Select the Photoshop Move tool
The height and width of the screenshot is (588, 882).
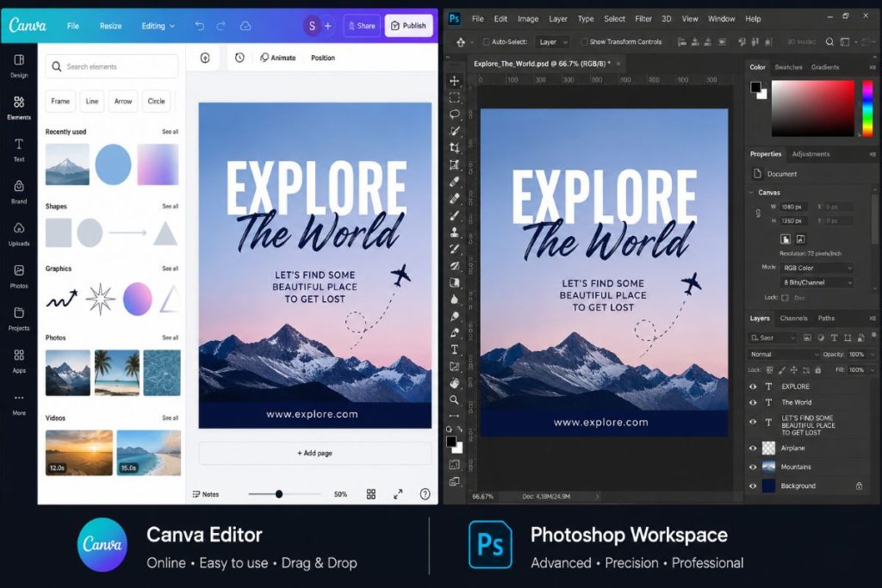coord(455,81)
